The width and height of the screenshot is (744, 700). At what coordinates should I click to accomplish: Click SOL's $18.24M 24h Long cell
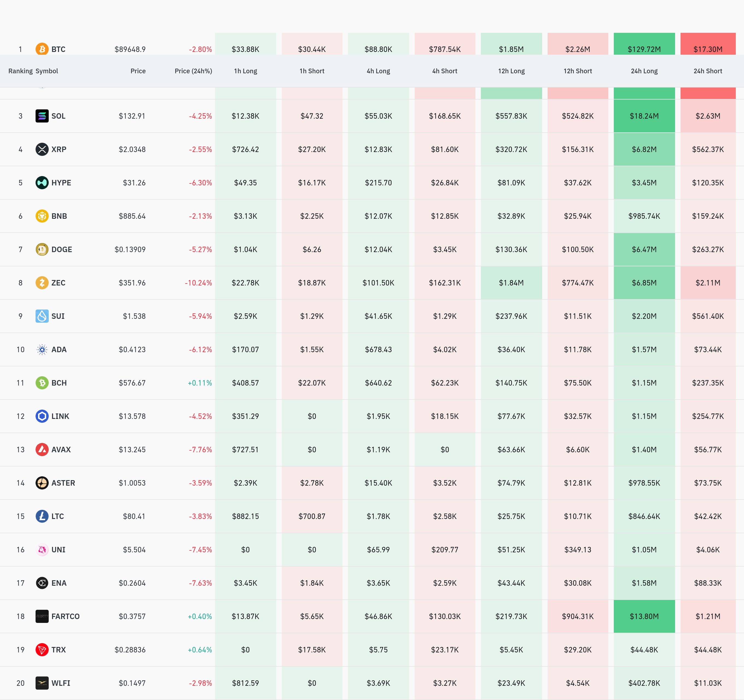(x=644, y=116)
